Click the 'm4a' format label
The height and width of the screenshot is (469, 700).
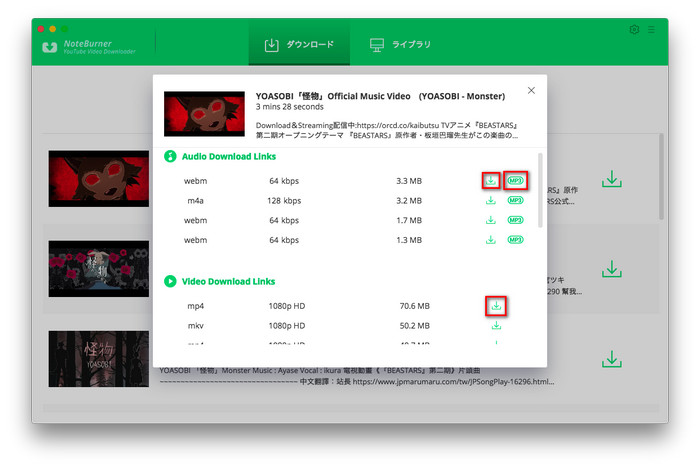tap(196, 201)
